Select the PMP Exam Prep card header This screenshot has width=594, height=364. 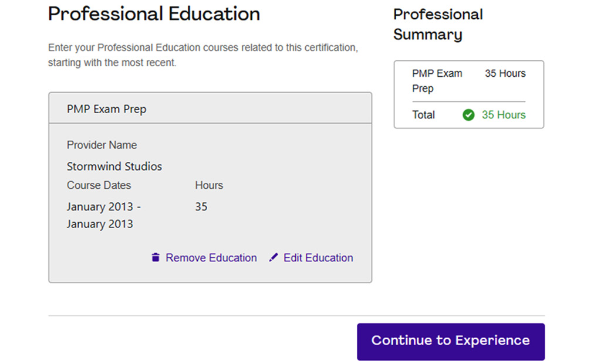210,108
